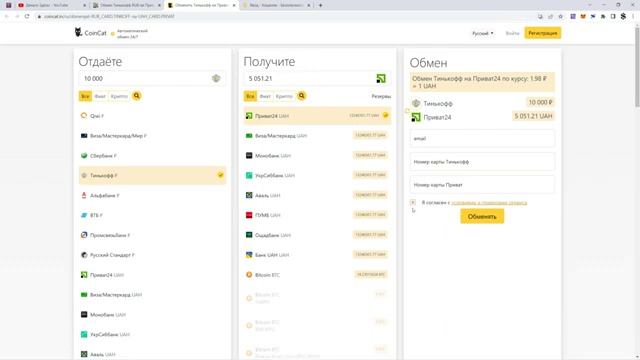Select Виза/Мастеркард/Мир in the Отдаёте list
640x360 pixels.
click(x=152, y=136)
